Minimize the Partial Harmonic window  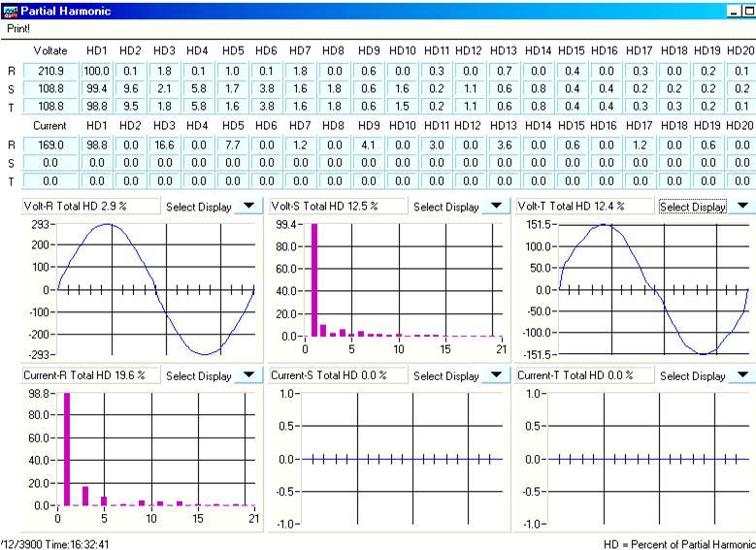tap(734, 10)
